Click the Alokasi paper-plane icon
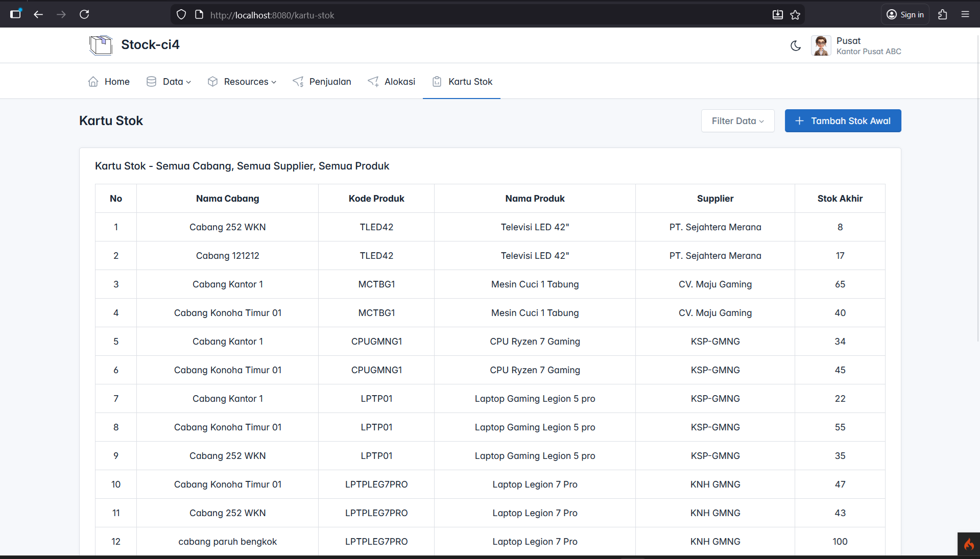This screenshot has height=559, width=980. [x=373, y=82]
